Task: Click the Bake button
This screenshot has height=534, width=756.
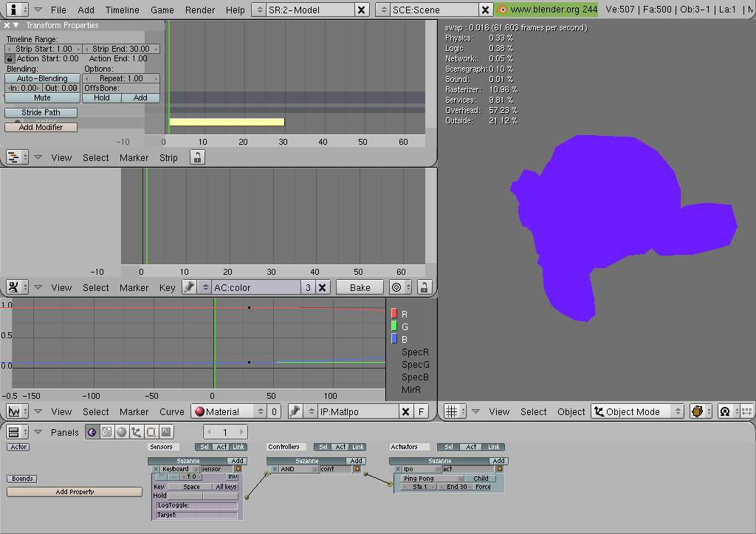Action: 360,287
